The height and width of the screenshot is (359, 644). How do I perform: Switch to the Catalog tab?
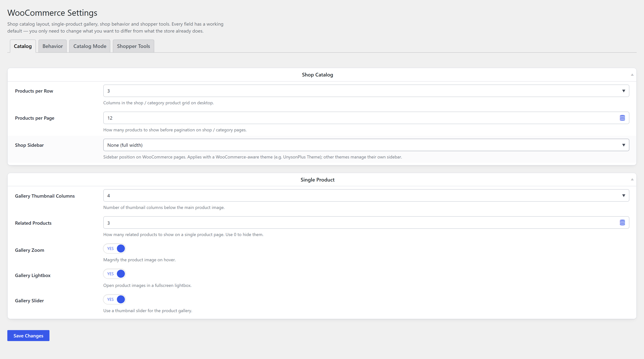tap(23, 46)
